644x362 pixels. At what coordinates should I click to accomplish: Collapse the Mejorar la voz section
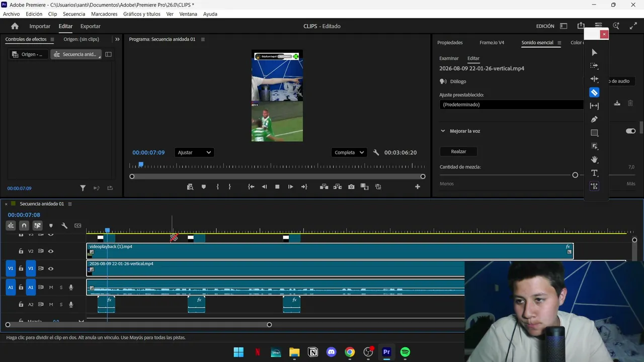tap(443, 131)
